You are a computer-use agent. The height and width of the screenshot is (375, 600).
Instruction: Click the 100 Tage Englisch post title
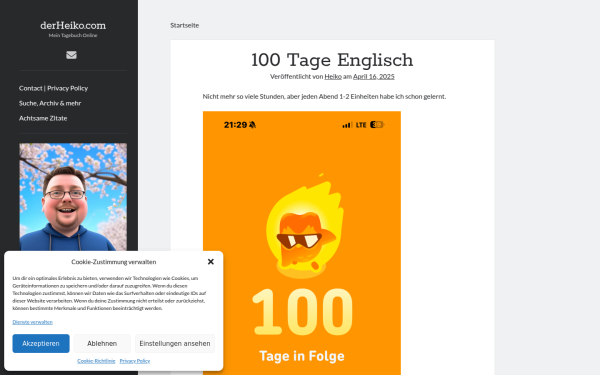click(332, 60)
